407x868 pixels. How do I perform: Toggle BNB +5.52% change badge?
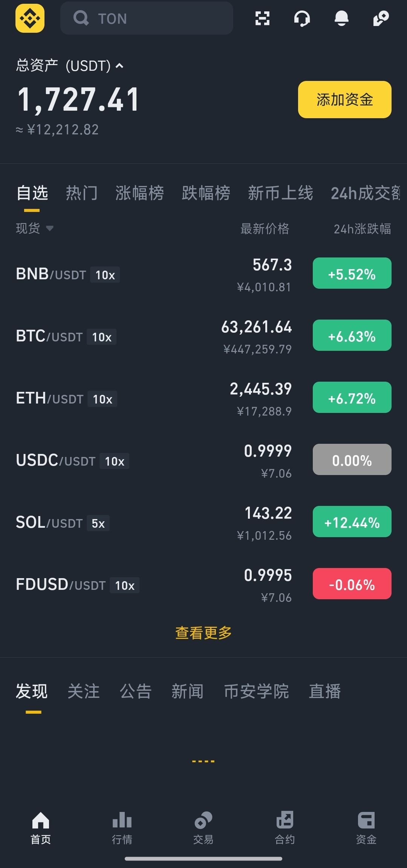(352, 273)
